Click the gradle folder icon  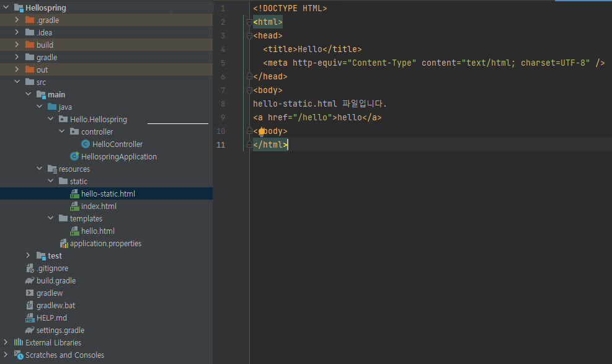click(30, 57)
